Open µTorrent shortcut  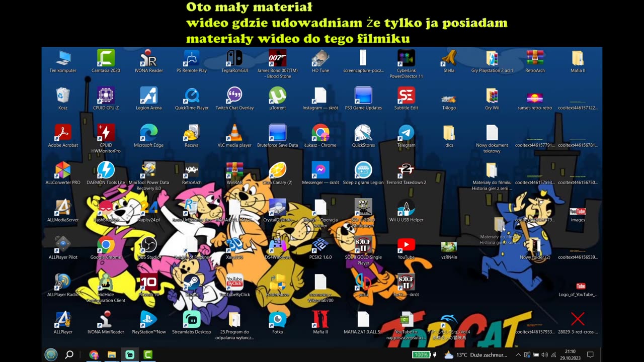277,99
